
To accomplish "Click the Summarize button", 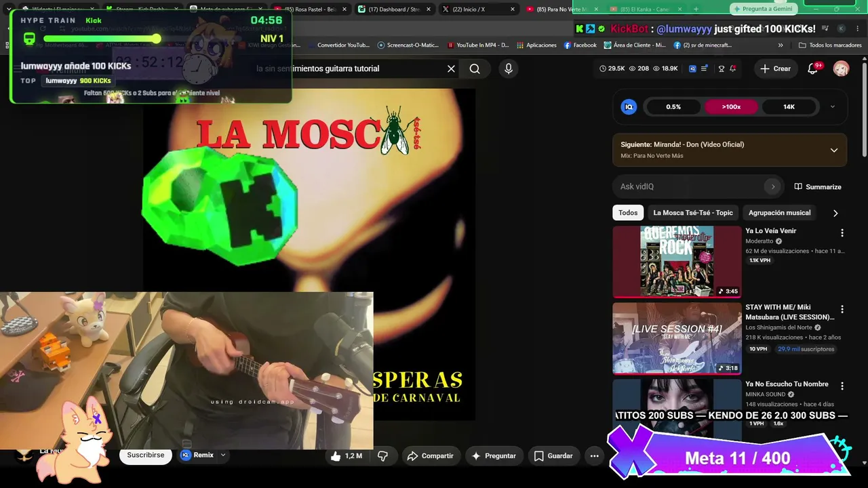I will [818, 187].
